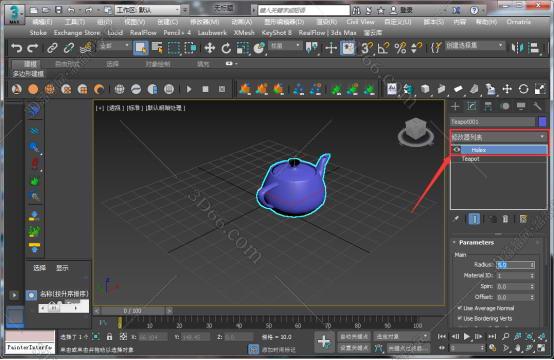Select the Unlink Selection tool
Screen dimensions: 554x360
(x=69, y=48)
